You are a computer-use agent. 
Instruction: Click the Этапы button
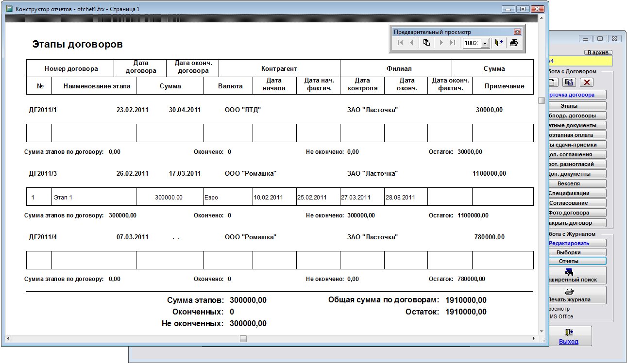pyautogui.click(x=577, y=106)
